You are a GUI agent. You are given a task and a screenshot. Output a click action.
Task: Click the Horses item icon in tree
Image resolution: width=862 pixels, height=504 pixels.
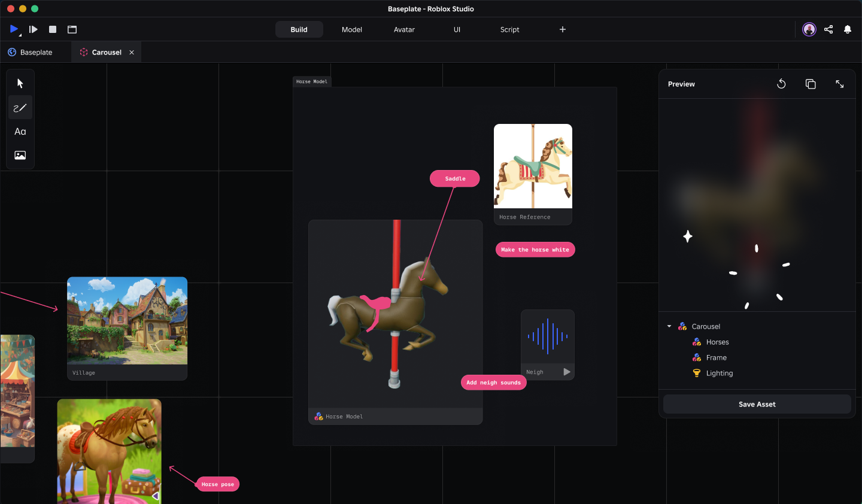click(x=697, y=342)
